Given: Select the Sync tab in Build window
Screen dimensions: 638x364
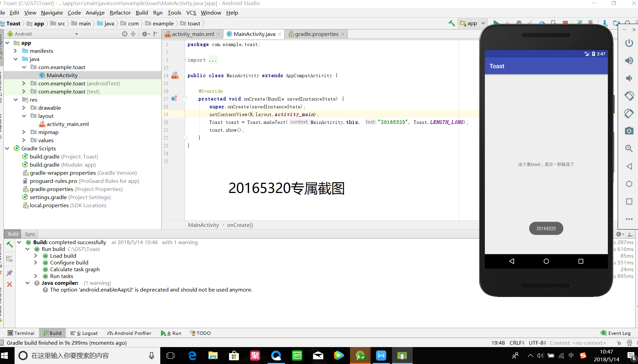Looking at the screenshot, I should [x=30, y=234].
